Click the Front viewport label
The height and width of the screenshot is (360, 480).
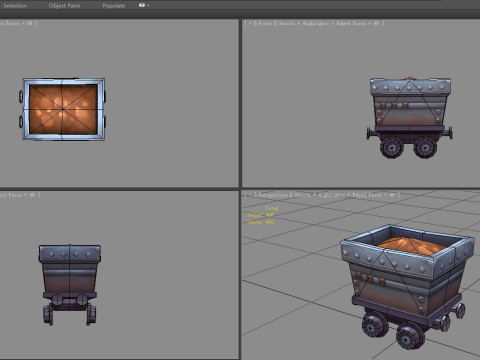pos(265,23)
